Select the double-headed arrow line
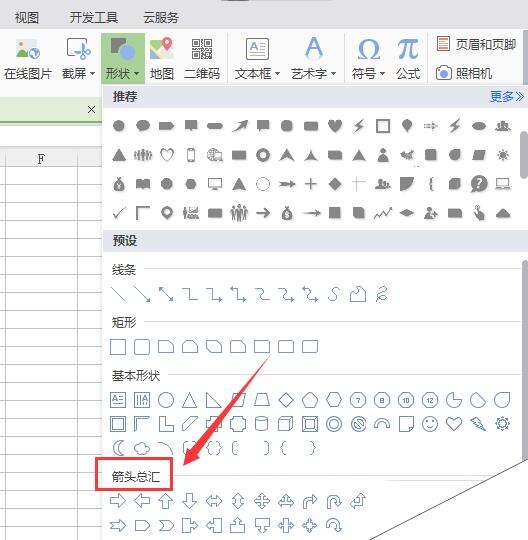 [166, 294]
